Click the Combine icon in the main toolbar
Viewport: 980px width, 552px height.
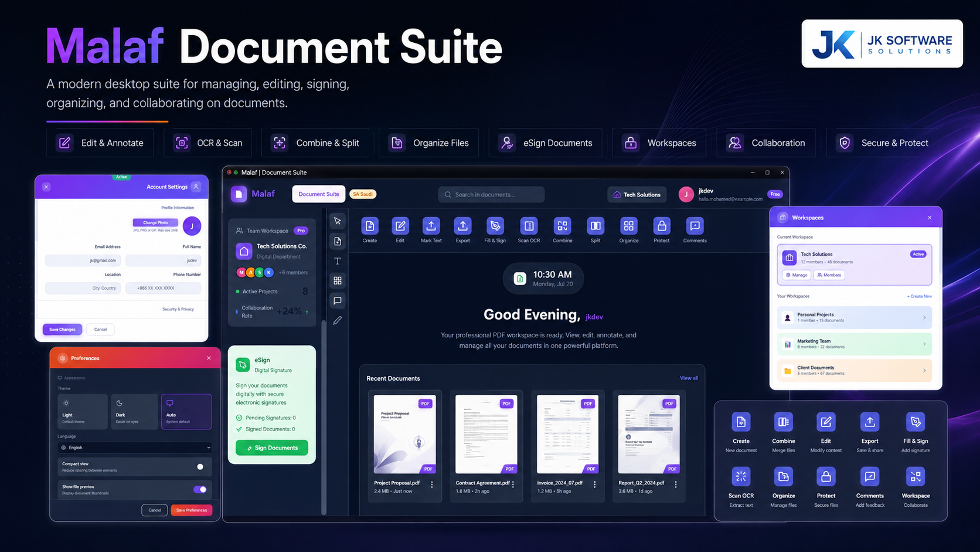pyautogui.click(x=562, y=226)
